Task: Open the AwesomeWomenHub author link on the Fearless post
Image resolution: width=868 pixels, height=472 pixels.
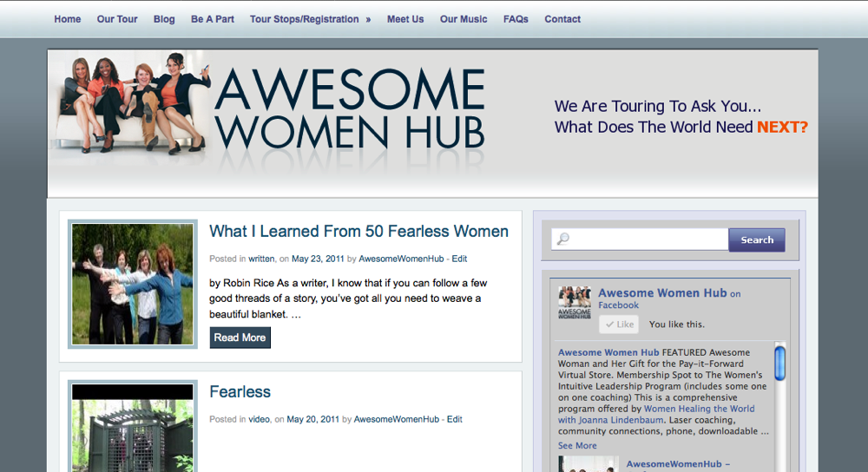Action: pyautogui.click(x=397, y=419)
